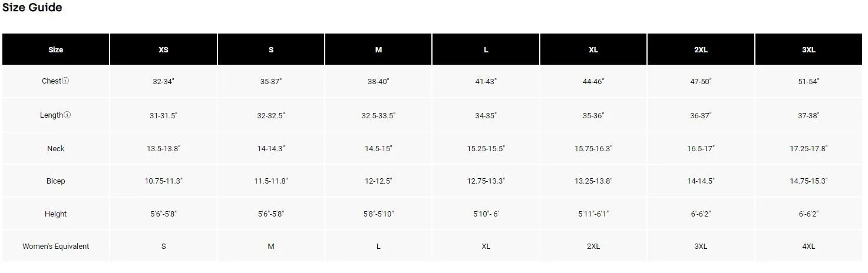This screenshot has height=273, width=868.
Task: Click the Height row label
Action: point(56,214)
